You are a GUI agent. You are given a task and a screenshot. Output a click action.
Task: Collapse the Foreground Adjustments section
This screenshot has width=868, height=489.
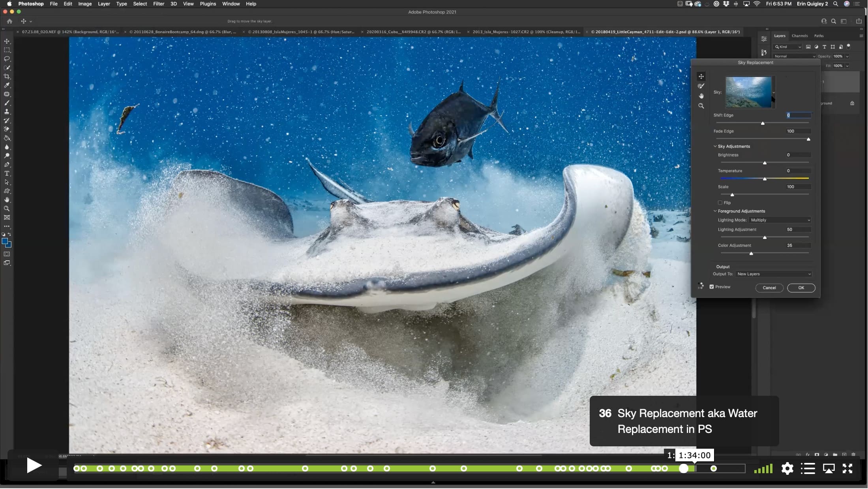[x=715, y=211]
